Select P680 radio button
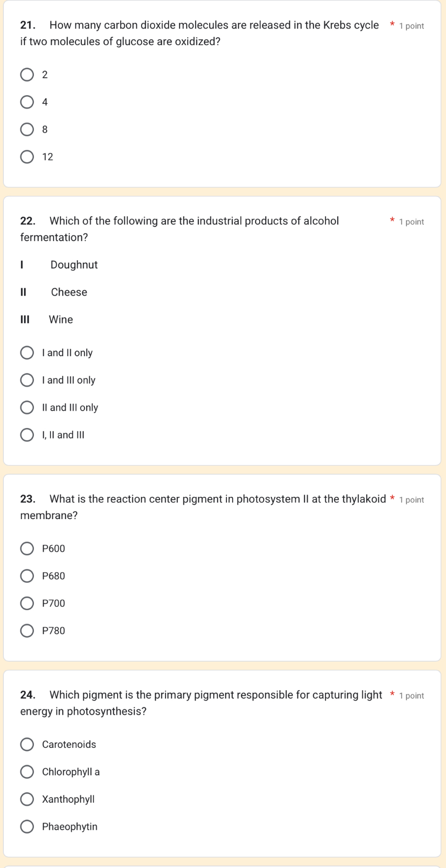 [27, 576]
